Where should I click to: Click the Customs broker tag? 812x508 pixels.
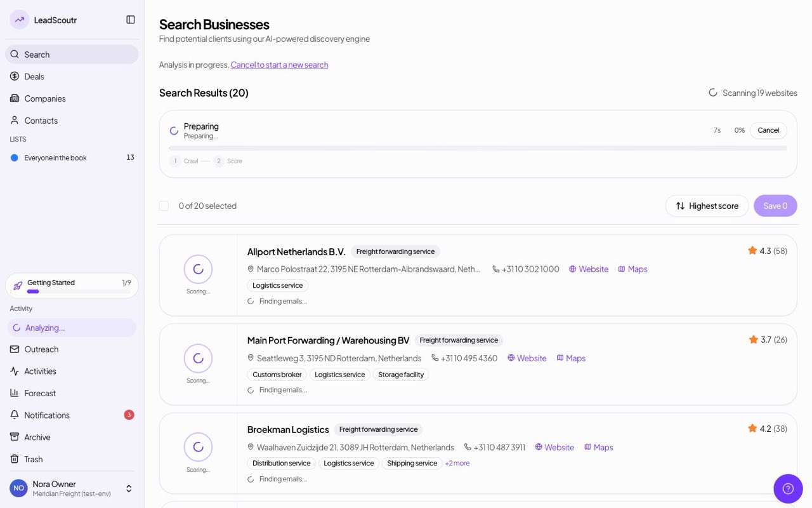tap(277, 375)
